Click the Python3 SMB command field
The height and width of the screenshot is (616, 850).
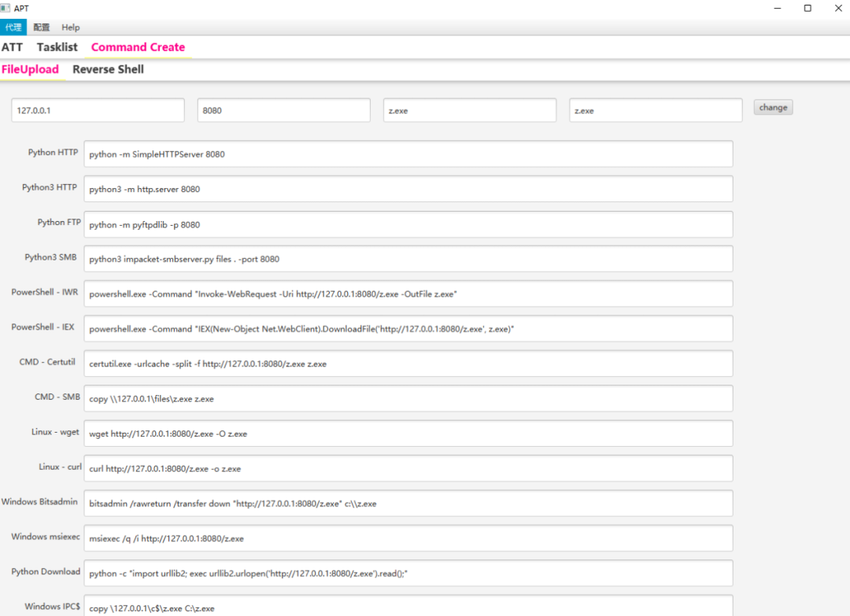tap(408, 259)
